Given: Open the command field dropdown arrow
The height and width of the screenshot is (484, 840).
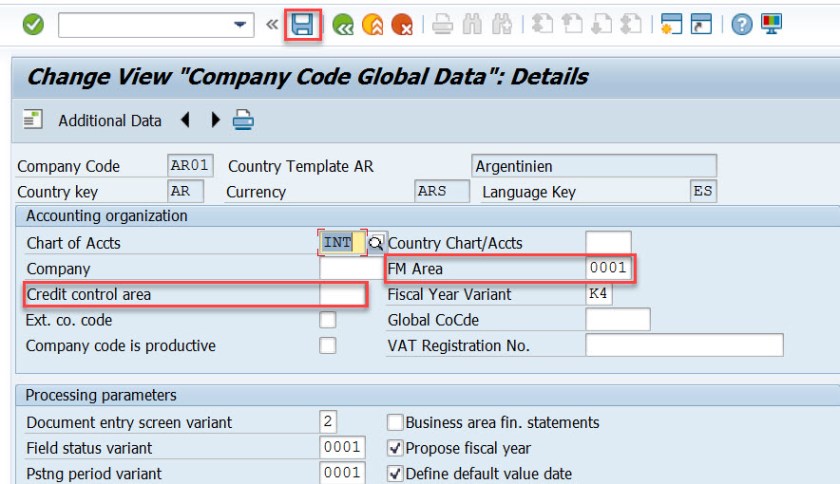Looking at the screenshot, I should [239, 25].
